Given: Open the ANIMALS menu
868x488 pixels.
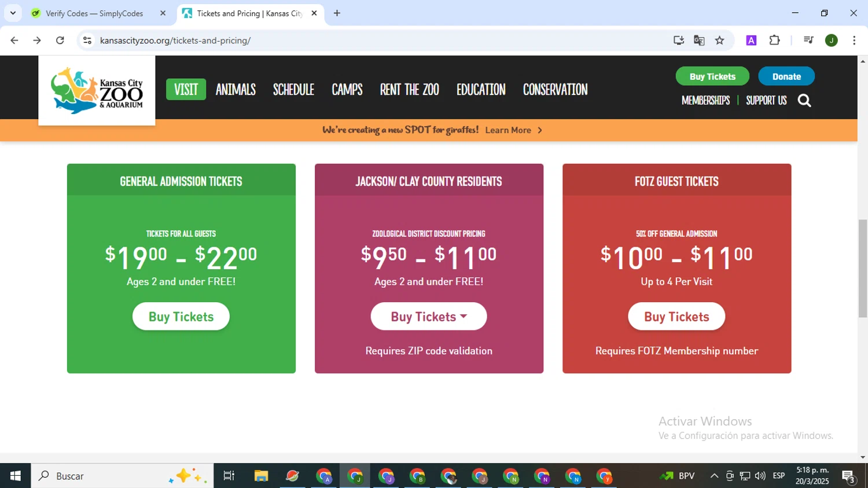Looking at the screenshot, I should 236,89.
